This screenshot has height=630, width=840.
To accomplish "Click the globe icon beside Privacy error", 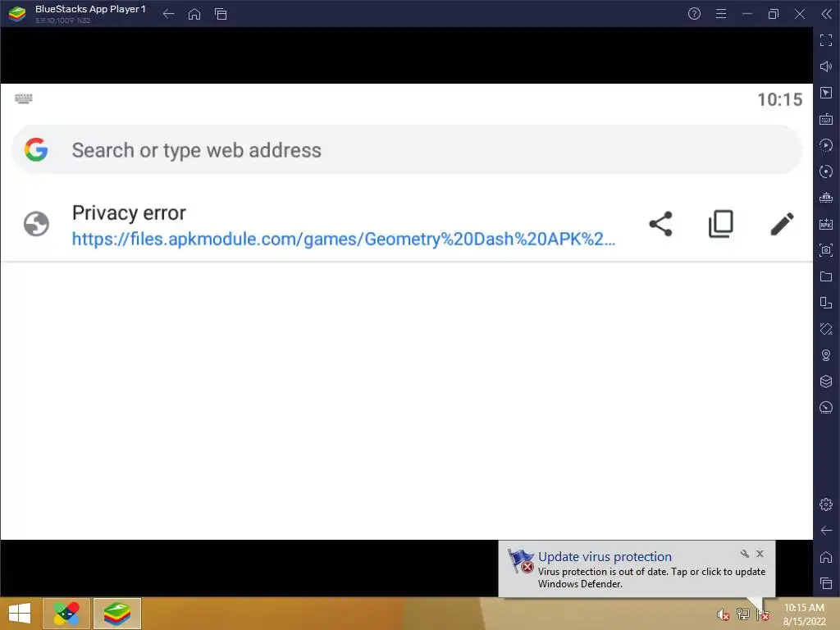I will 36,224.
